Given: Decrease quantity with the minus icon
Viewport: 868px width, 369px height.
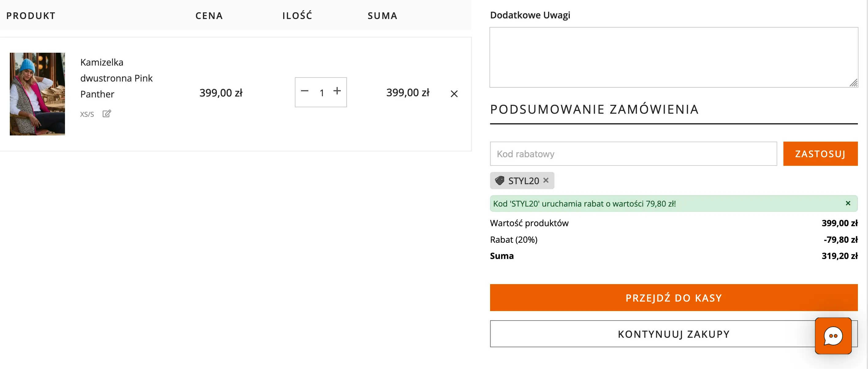Looking at the screenshot, I should 305,91.
